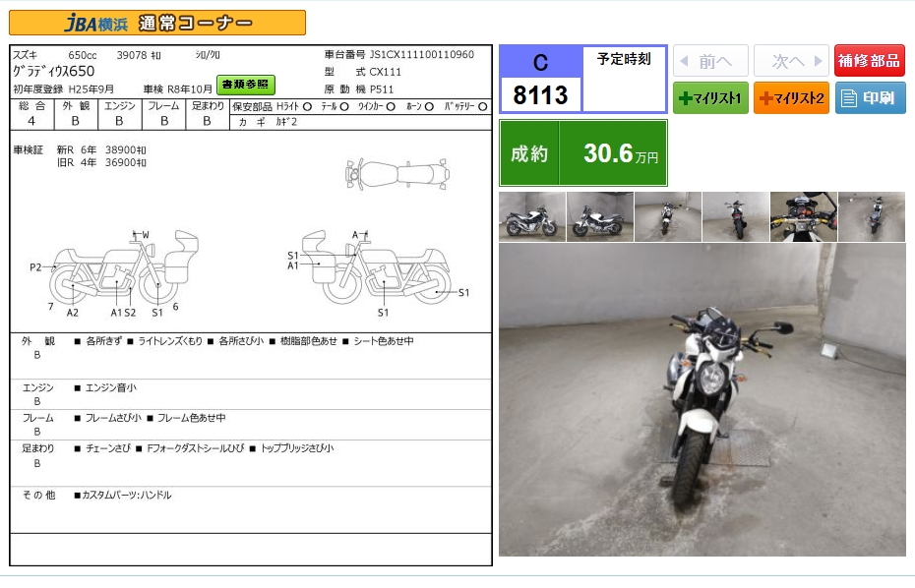Click the left-side motorcycle damage diagram
915x588 pixels.
118,271
